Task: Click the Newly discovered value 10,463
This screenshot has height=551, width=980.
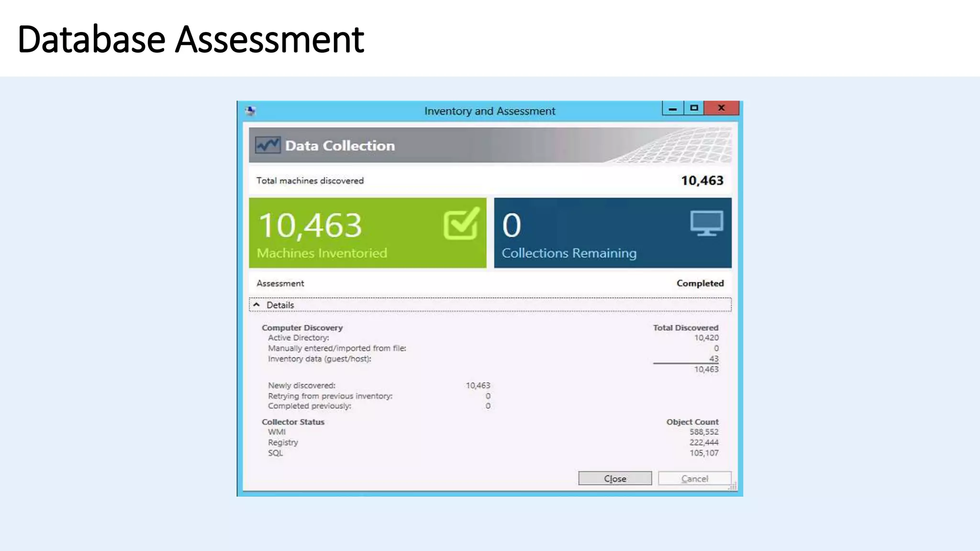Action: pyautogui.click(x=478, y=386)
